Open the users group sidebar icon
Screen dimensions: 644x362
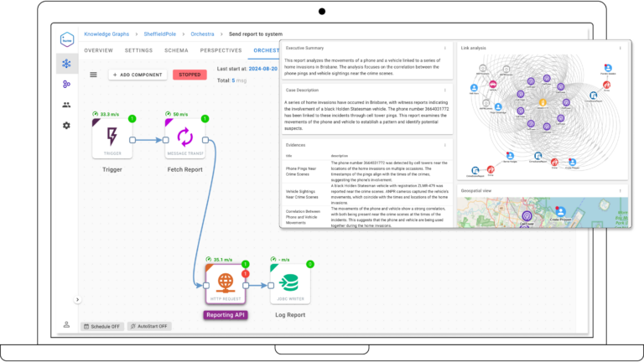point(66,105)
